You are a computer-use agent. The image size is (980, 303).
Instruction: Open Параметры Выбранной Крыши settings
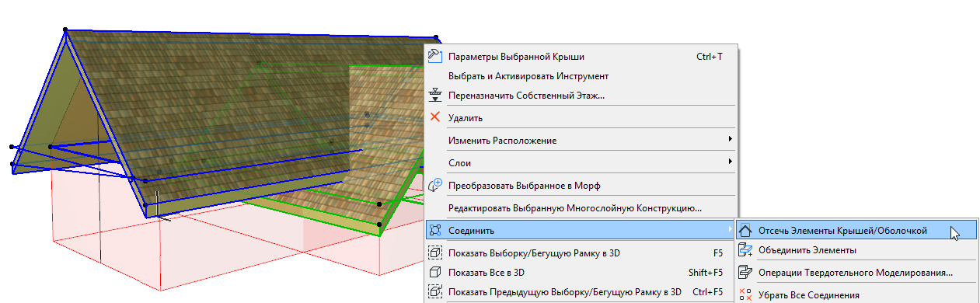click(x=580, y=57)
